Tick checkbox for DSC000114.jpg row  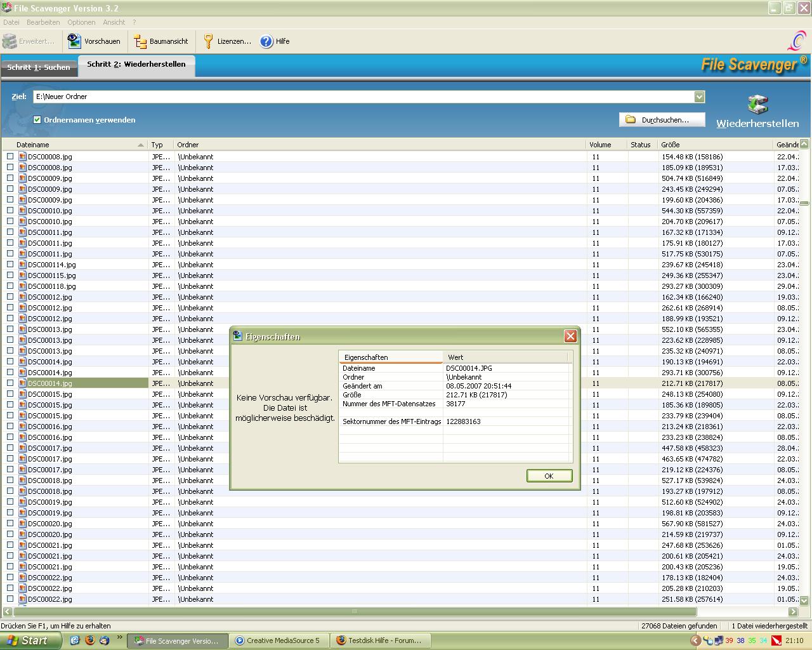tap(10, 265)
